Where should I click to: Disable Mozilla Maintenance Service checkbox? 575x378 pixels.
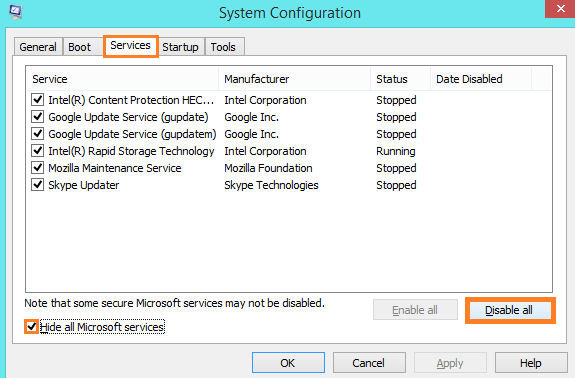click(37, 168)
